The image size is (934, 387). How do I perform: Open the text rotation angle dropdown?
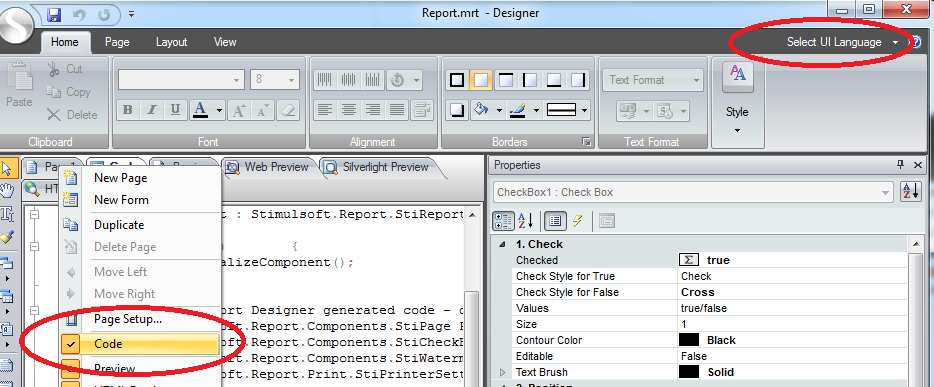(416, 80)
